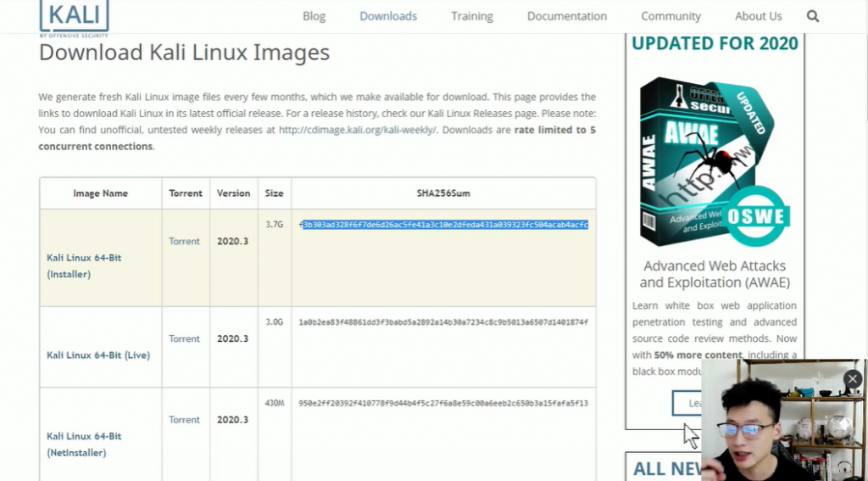The width and height of the screenshot is (868, 481).
Task: Click the SHA256Sum column header
Action: (x=443, y=193)
